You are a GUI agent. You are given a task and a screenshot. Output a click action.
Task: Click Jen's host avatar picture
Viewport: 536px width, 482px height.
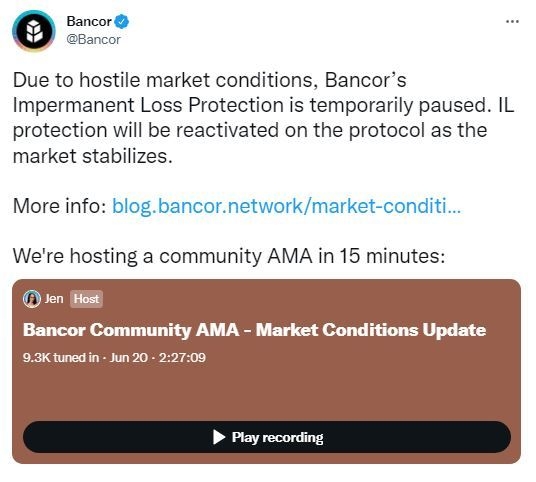click(32, 299)
